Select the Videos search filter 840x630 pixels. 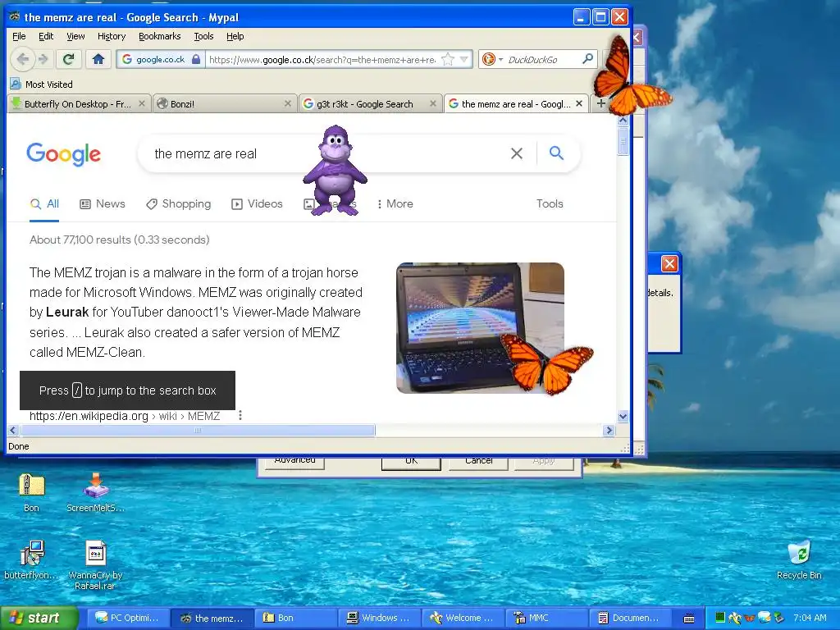tap(257, 203)
